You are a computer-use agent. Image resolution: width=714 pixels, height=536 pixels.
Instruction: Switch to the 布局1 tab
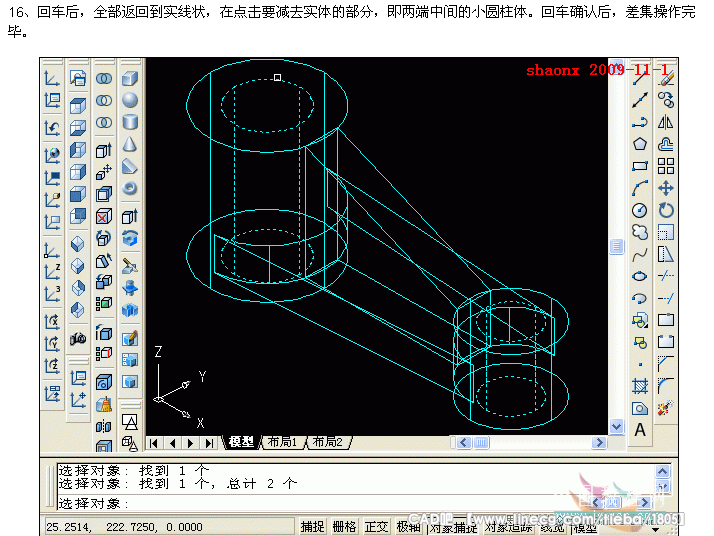282,442
